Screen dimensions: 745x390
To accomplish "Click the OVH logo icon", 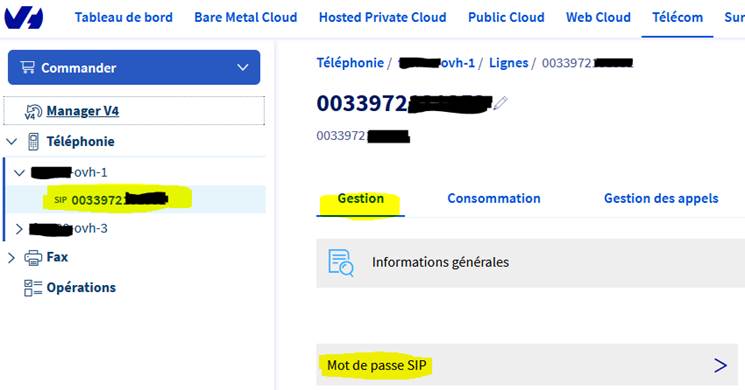I will 24,18.
